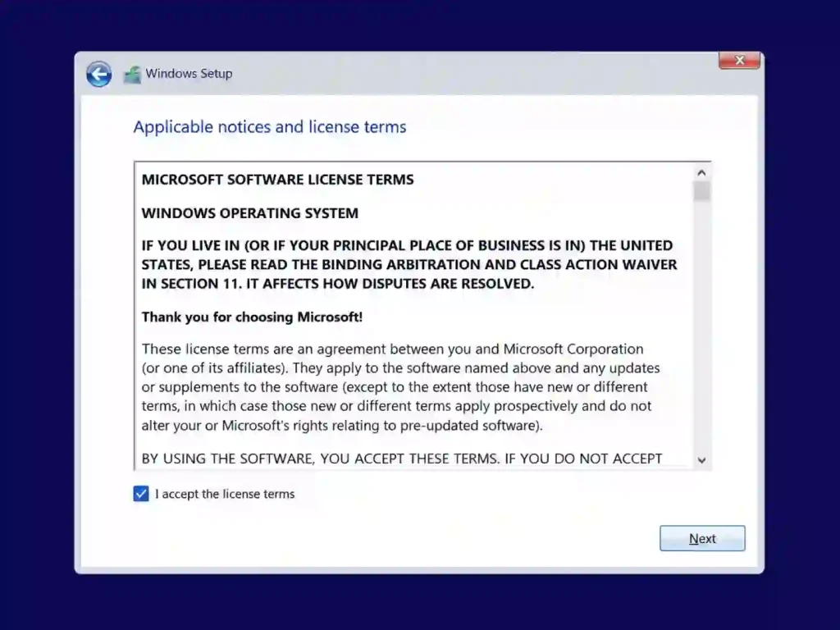
Task: Click the line starting "These license terms are"
Action: [x=392, y=349]
